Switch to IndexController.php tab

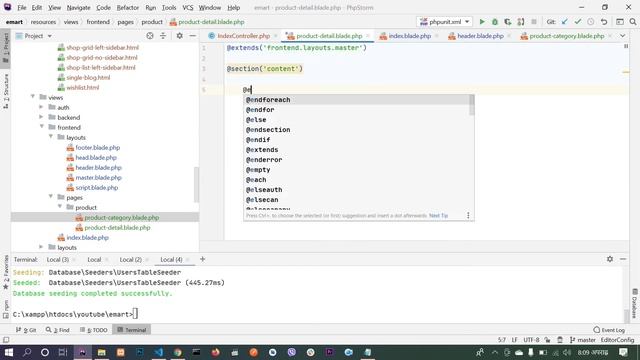(243, 36)
